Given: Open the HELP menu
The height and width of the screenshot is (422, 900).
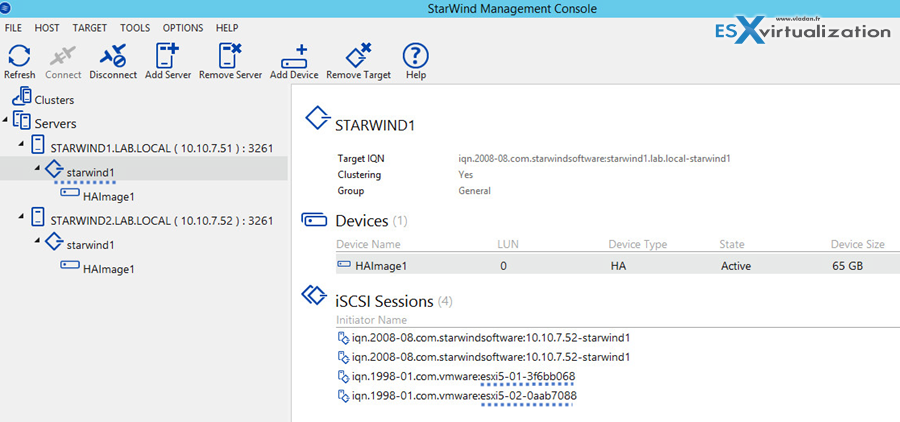Looking at the screenshot, I should (227, 28).
